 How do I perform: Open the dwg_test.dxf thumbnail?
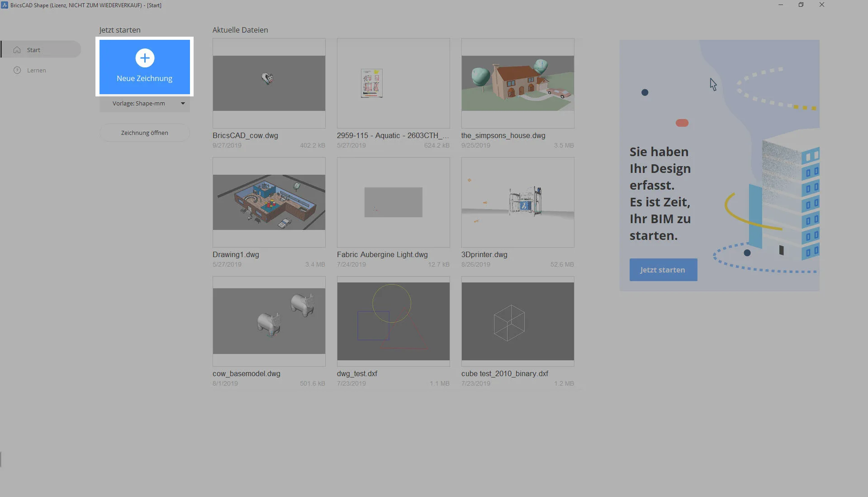(x=393, y=321)
